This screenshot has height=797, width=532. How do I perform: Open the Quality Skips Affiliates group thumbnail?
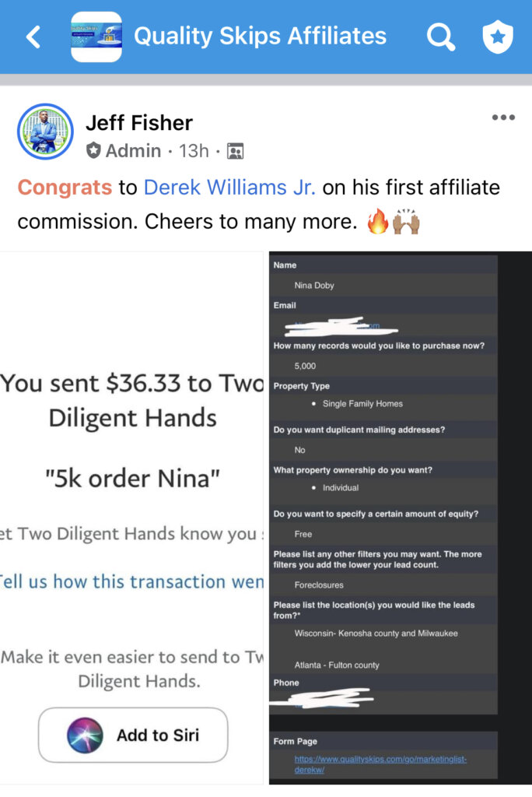coord(96,37)
